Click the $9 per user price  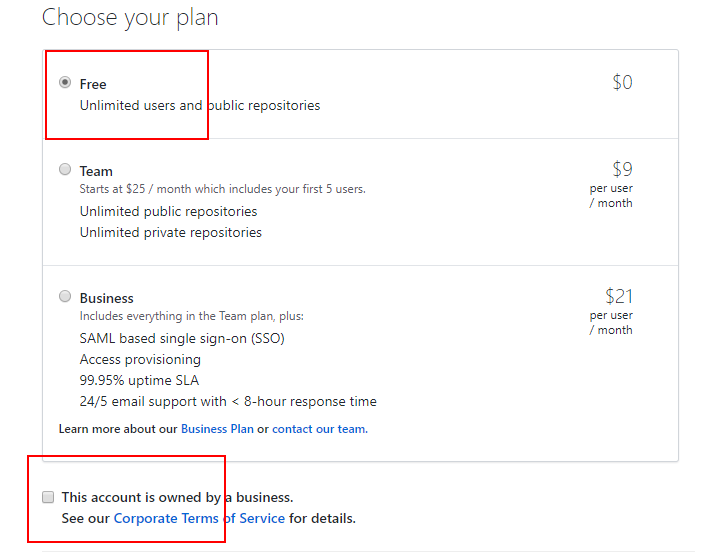[x=622, y=169]
